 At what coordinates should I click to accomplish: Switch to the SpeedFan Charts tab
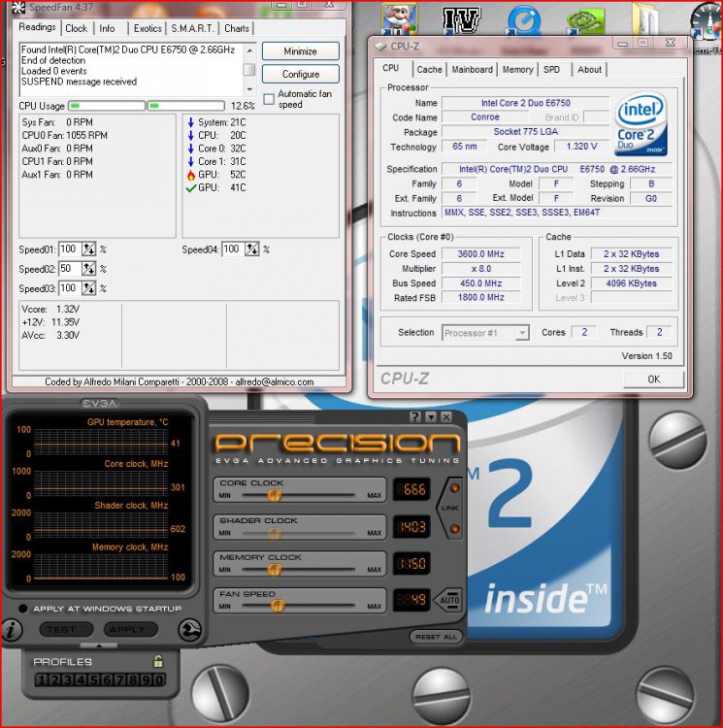pyautogui.click(x=237, y=29)
